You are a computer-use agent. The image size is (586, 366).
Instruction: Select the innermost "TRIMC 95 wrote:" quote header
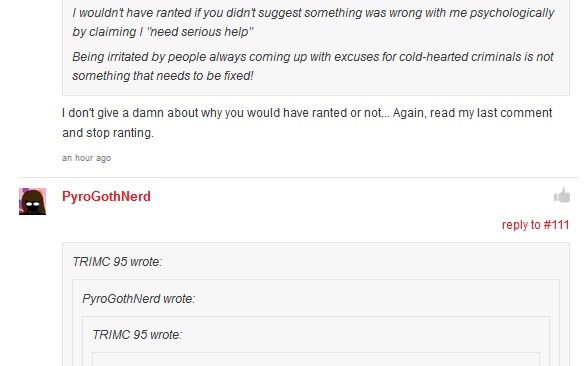point(137,335)
